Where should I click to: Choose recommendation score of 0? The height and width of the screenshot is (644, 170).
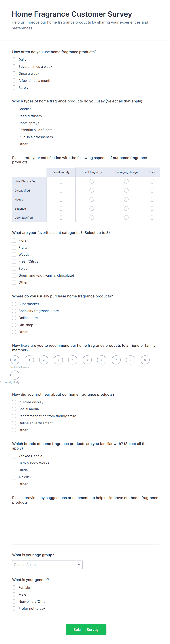pyautogui.click(x=14, y=360)
